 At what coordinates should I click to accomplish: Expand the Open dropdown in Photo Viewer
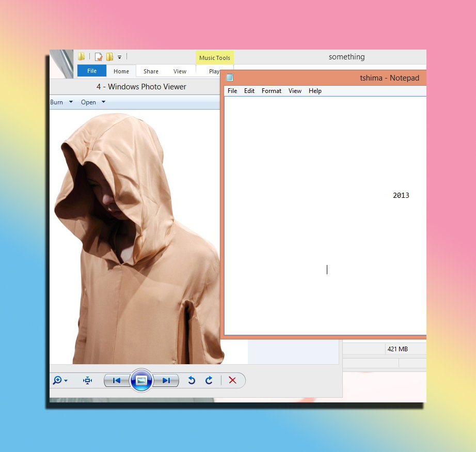click(103, 102)
